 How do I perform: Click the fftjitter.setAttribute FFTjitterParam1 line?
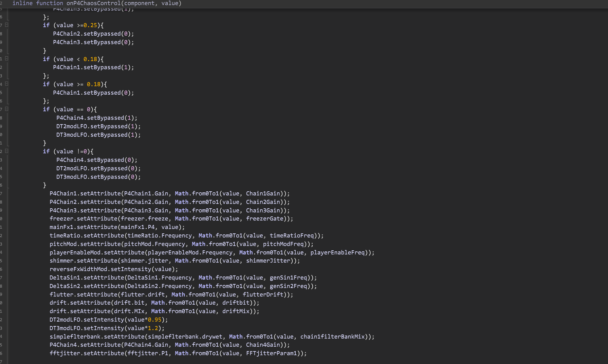[x=178, y=353]
